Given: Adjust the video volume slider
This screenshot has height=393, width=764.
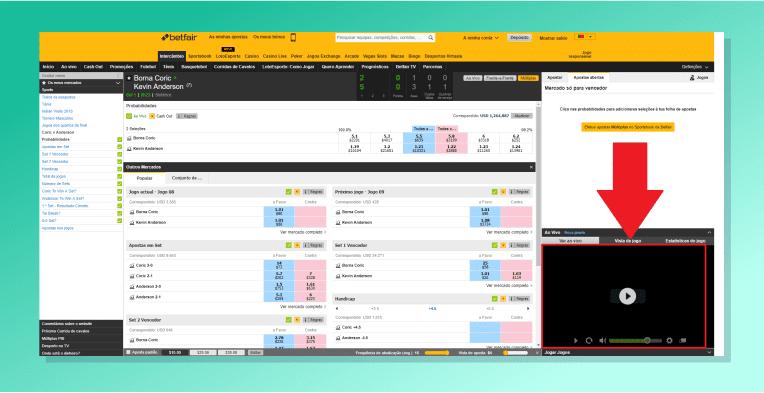Looking at the screenshot, I should coord(635,341).
